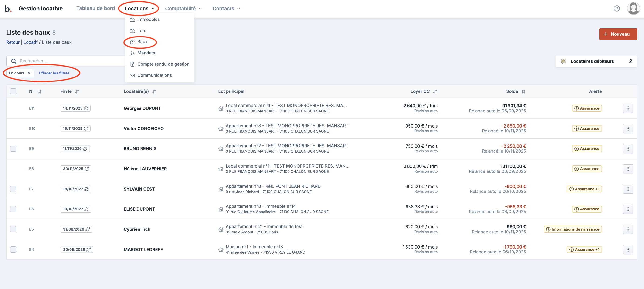Viewport: 644px width, 289px height.
Task: Sort by Solde column arrows
Action: click(x=523, y=92)
